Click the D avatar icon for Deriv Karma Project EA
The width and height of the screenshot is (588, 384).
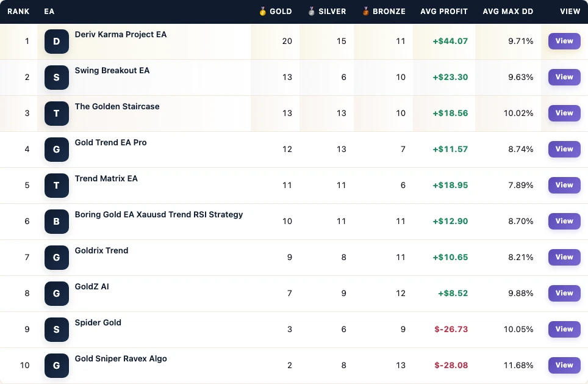tap(57, 42)
